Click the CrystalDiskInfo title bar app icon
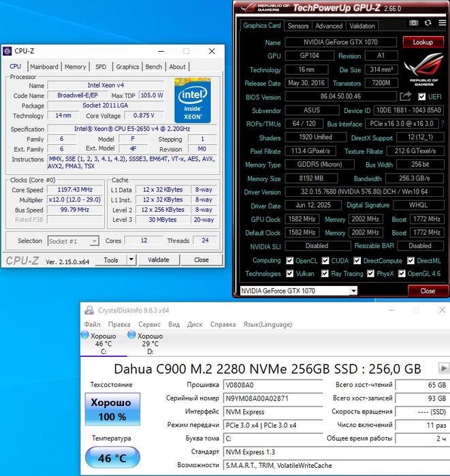This screenshot has height=476, width=450. click(89, 310)
